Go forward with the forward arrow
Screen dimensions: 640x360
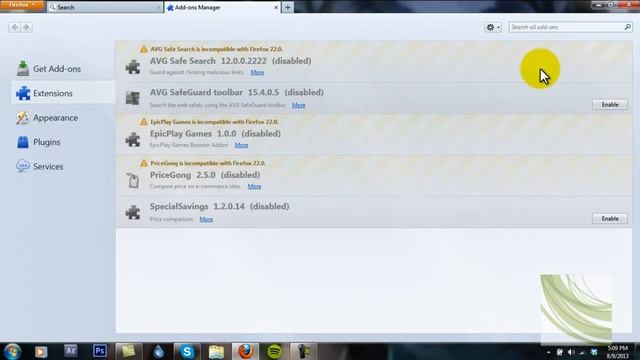click(26, 27)
